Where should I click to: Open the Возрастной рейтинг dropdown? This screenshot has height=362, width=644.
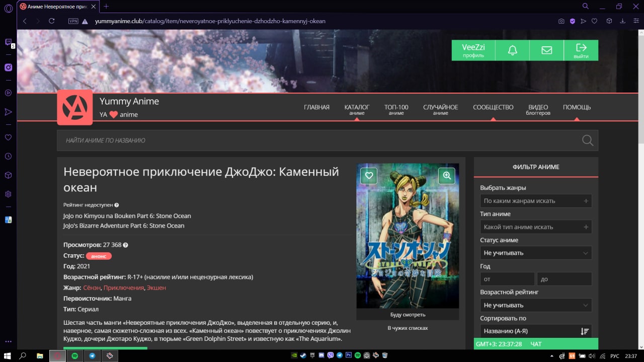pos(536,305)
